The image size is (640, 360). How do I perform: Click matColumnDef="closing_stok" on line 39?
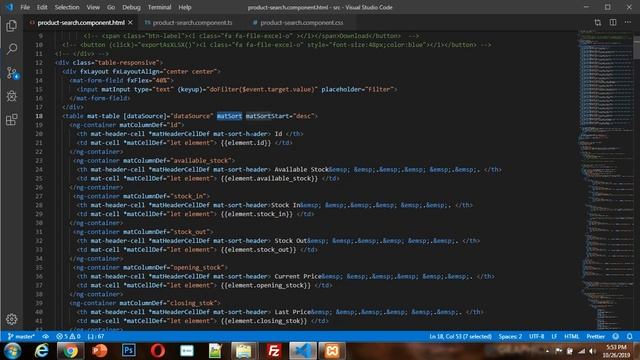(x=170, y=303)
